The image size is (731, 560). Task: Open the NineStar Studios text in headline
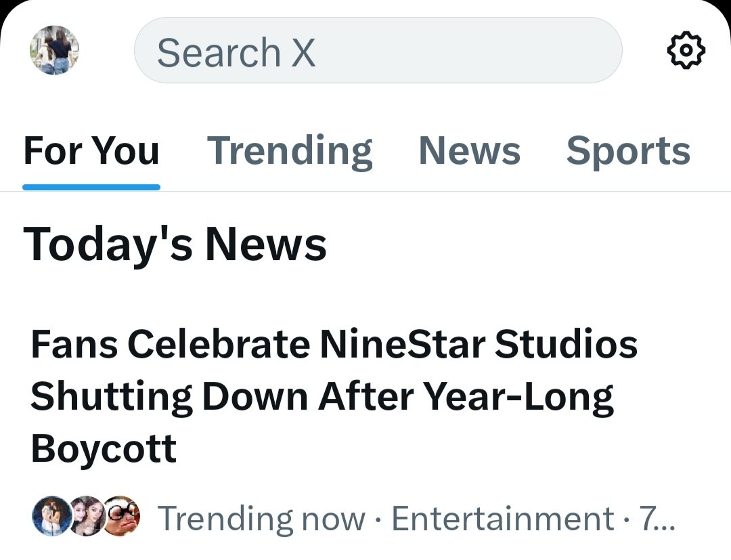tap(479, 343)
